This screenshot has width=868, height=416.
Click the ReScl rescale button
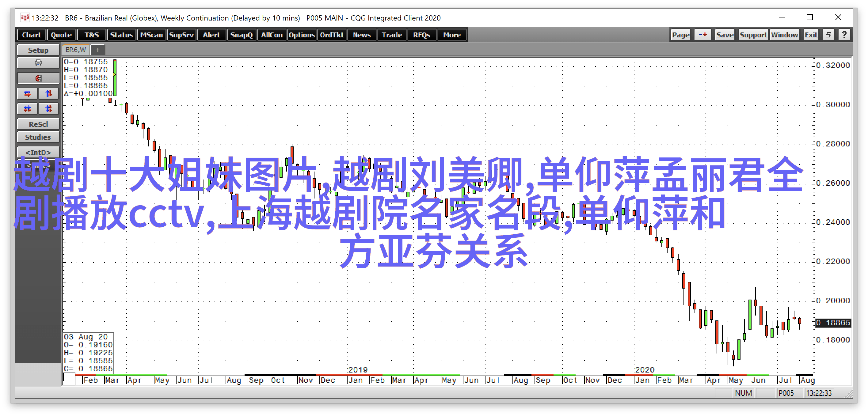point(38,124)
